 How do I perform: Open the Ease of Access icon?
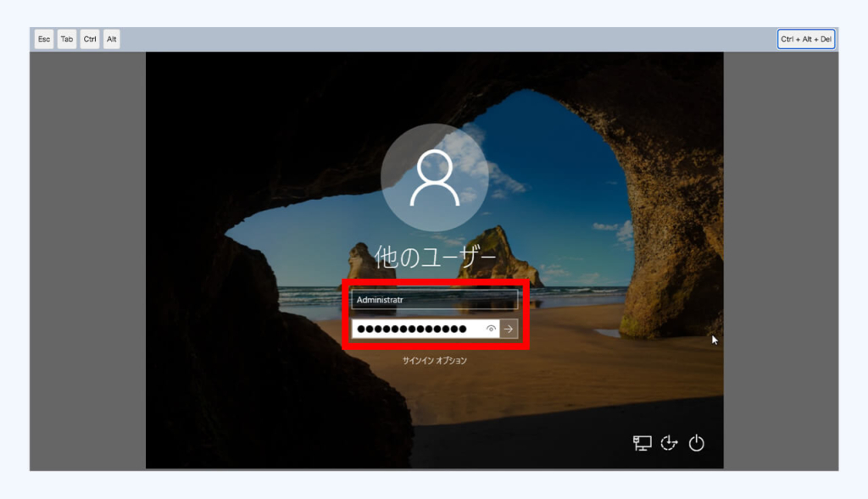(x=670, y=443)
